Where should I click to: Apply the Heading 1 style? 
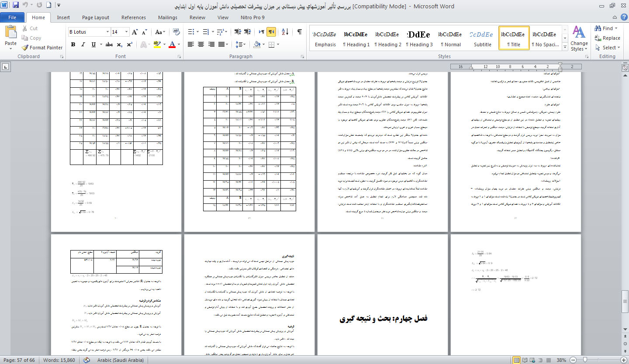point(356,39)
